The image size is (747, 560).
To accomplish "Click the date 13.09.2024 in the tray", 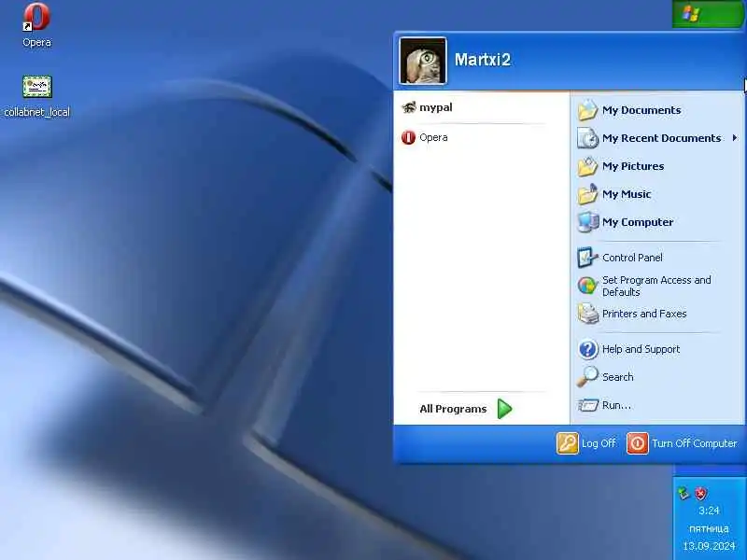I will pos(709,546).
